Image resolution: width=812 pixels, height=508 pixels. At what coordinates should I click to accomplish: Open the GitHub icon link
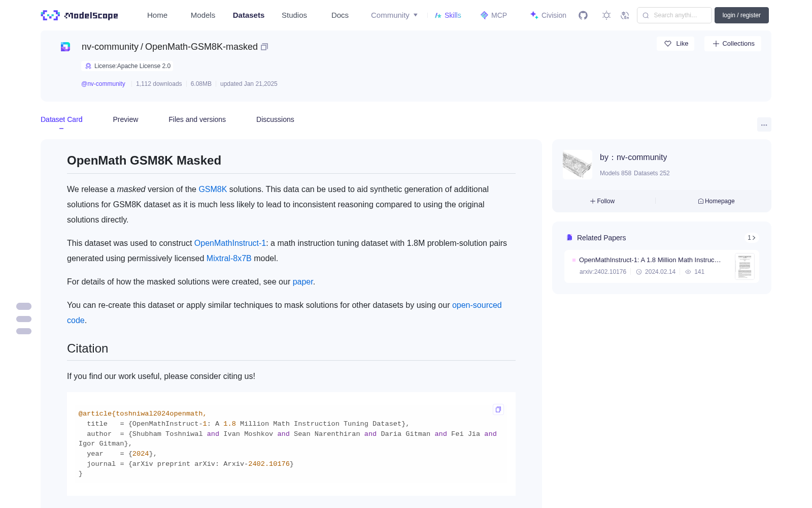(x=583, y=15)
